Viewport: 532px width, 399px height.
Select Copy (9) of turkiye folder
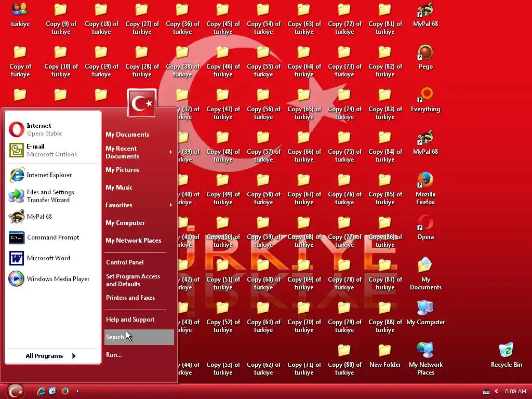pos(61,18)
